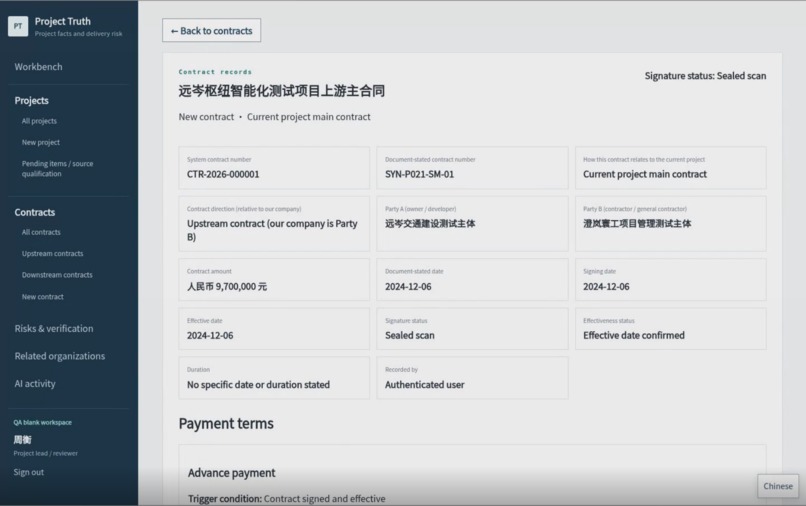Image resolution: width=806 pixels, height=506 pixels.
Task: Click Recorded by 'Authenticated user' value
Action: 425,385
